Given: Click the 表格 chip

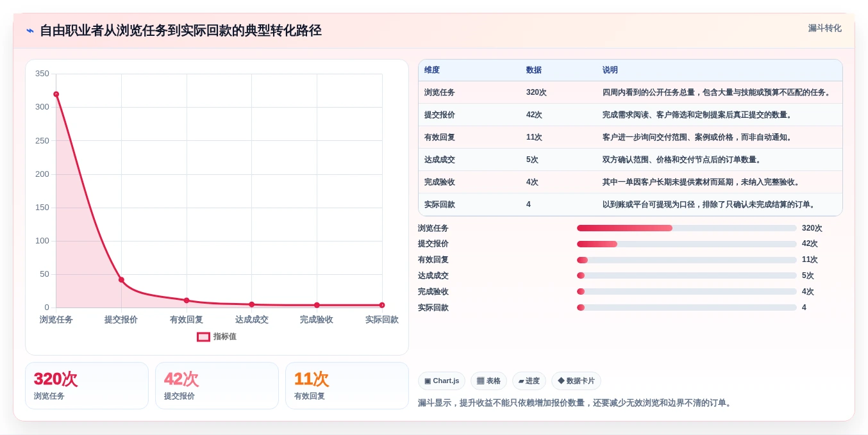Looking at the screenshot, I should point(488,381).
